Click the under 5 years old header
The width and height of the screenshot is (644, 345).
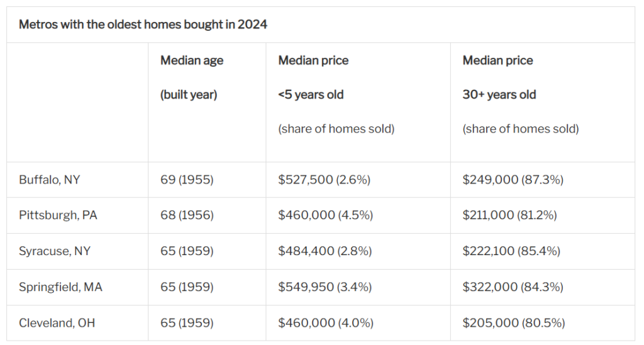tap(311, 95)
